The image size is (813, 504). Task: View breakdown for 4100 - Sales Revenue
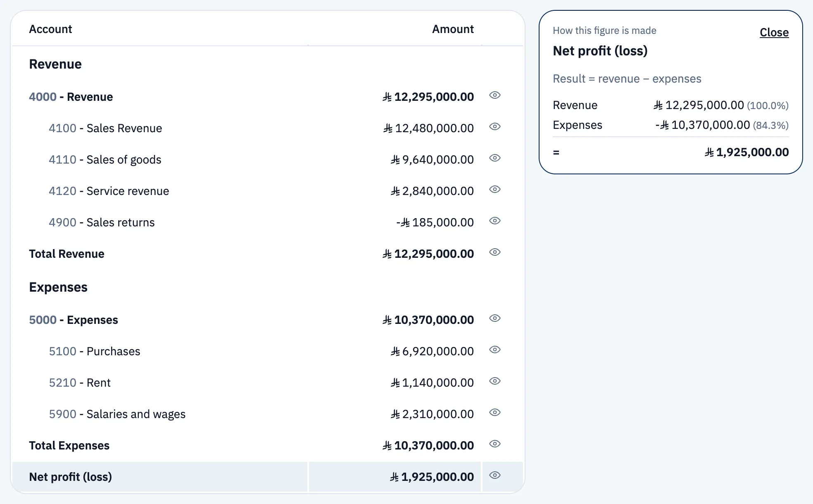click(x=494, y=127)
